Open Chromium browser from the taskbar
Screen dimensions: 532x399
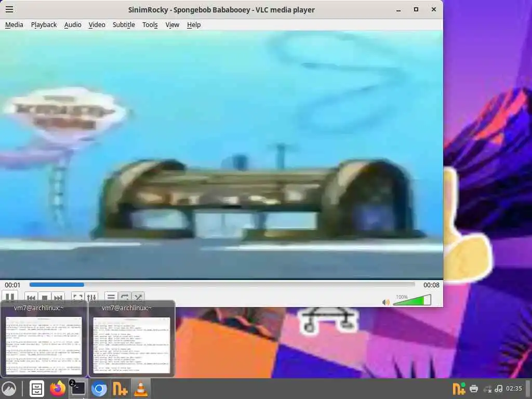coord(99,389)
